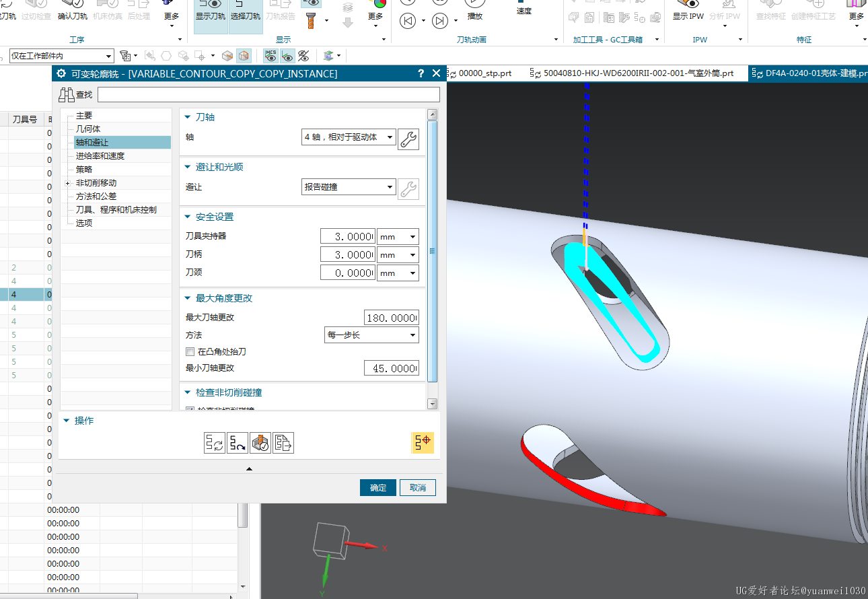Click the 最小刀轴更改 value field
The height and width of the screenshot is (599, 868).
391,368
